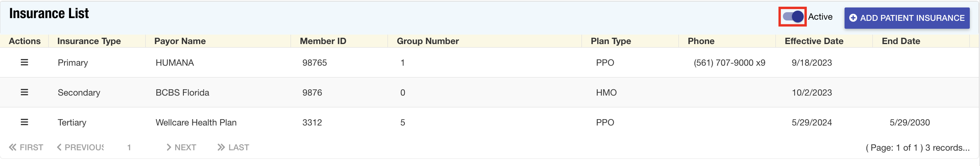Open actions menu for Wellcare Health Plan
Image resolution: width=980 pixels, height=166 pixels.
[x=24, y=122]
